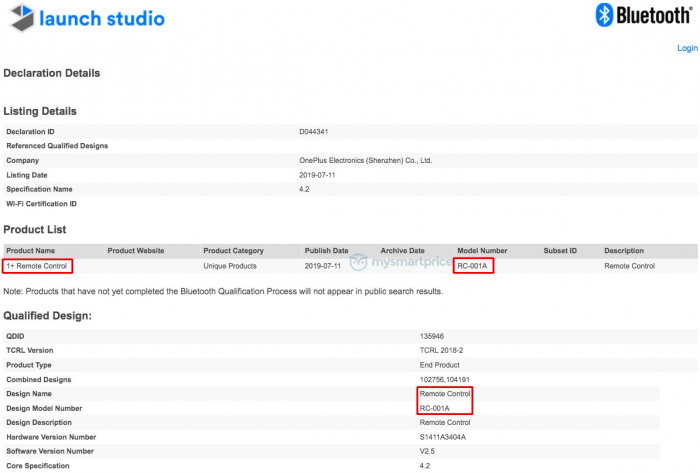Click the Product Website column header
The width and height of the screenshot is (700, 473).
click(x=136, y=250)
